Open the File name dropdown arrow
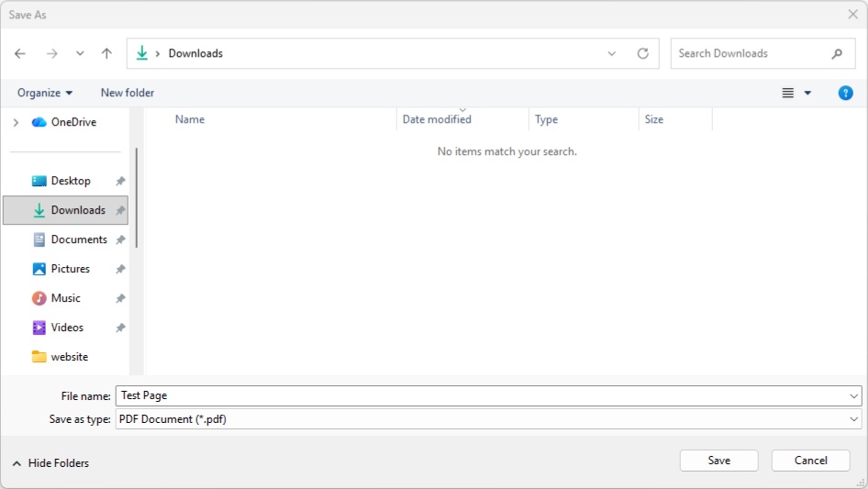The height and width of the screenshot is (489, 868). pyautogui.click(x=853, y=396)
